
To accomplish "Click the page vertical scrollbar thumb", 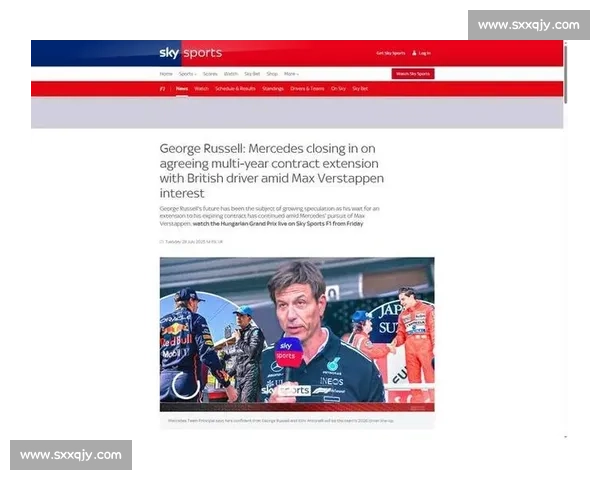I will pyautogui.click(x=566, y=73).
